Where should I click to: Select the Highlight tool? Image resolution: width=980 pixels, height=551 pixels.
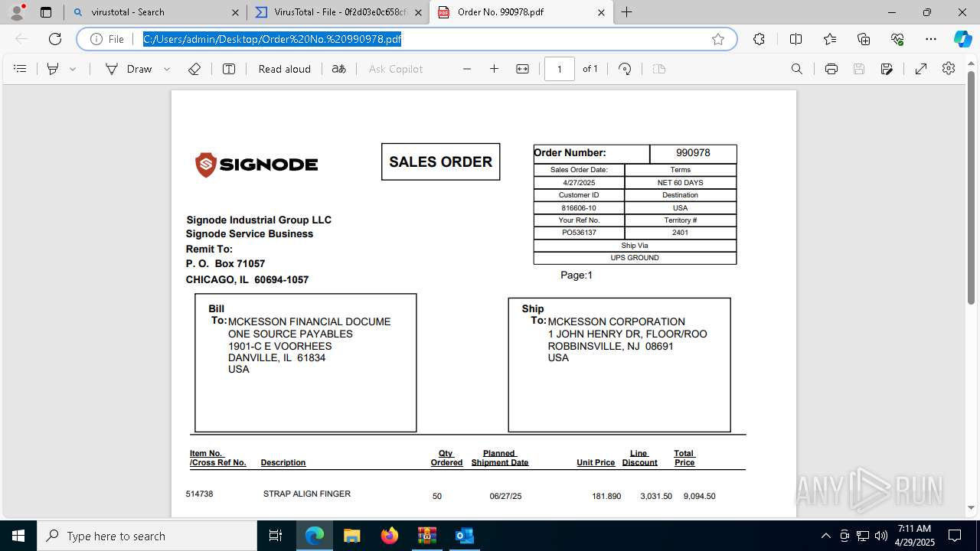tap(53, 69)
